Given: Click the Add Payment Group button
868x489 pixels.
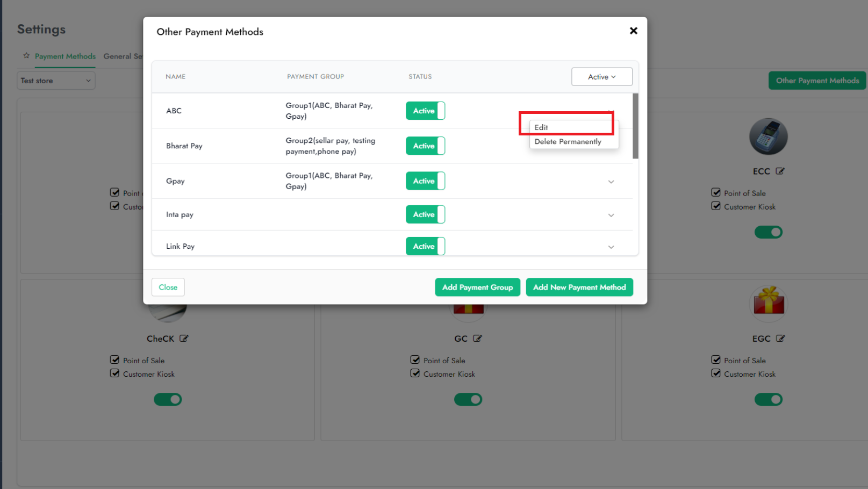Looking at the screenshot, I should [477, 287].
